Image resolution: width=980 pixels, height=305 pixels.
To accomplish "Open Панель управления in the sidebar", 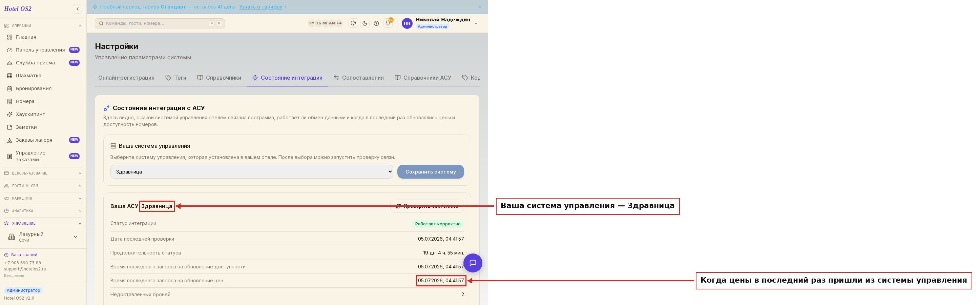I will [x=43, y=50].
